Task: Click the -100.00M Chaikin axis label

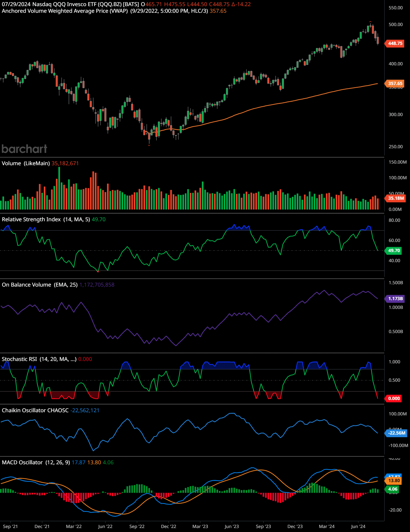Action: click(398, 445)
